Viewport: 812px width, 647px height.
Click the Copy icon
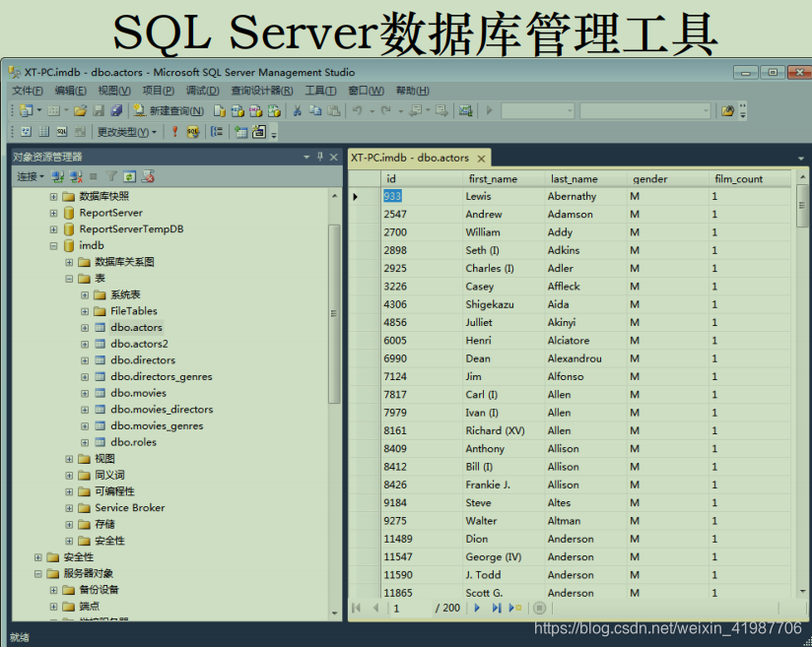[315, 110]
